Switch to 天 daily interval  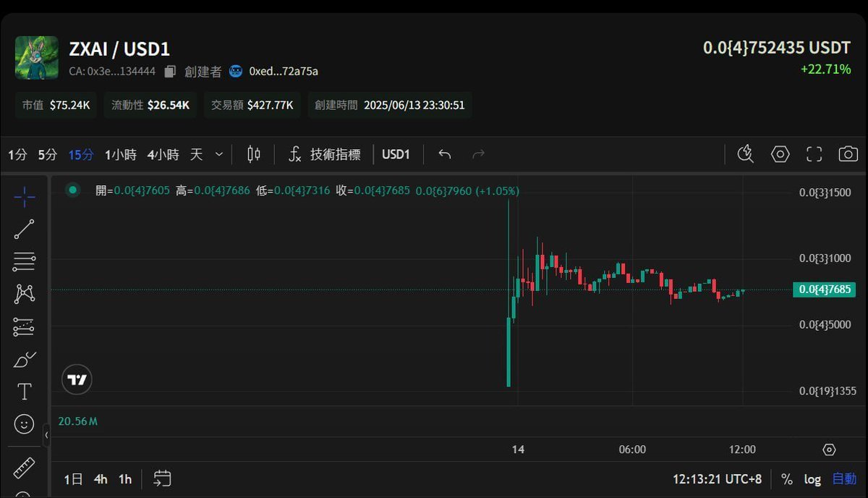196,154
